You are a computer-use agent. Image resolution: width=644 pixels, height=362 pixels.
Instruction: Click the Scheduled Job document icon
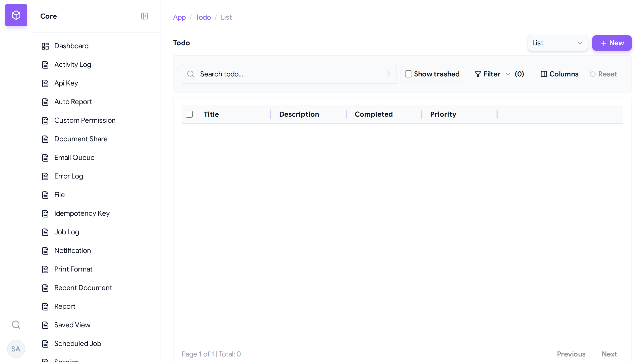click(x=45, y=344)
